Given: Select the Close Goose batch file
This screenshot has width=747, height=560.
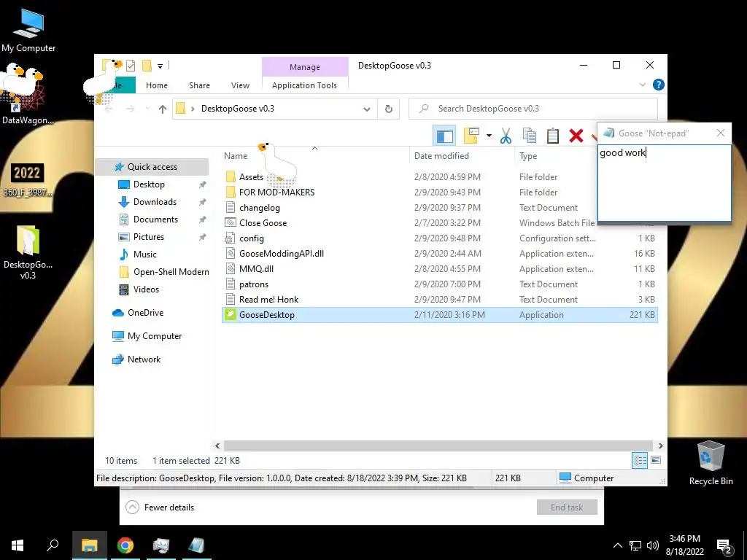Looking at the screenshot, I should pos(263,223).
